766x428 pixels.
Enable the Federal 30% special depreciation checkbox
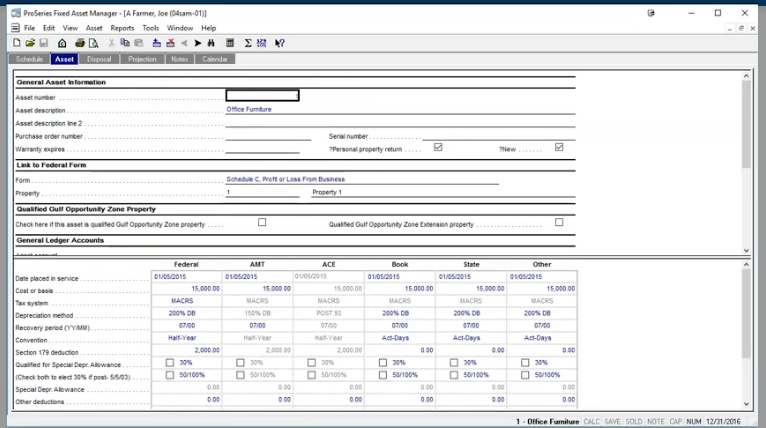click(170, 362)
